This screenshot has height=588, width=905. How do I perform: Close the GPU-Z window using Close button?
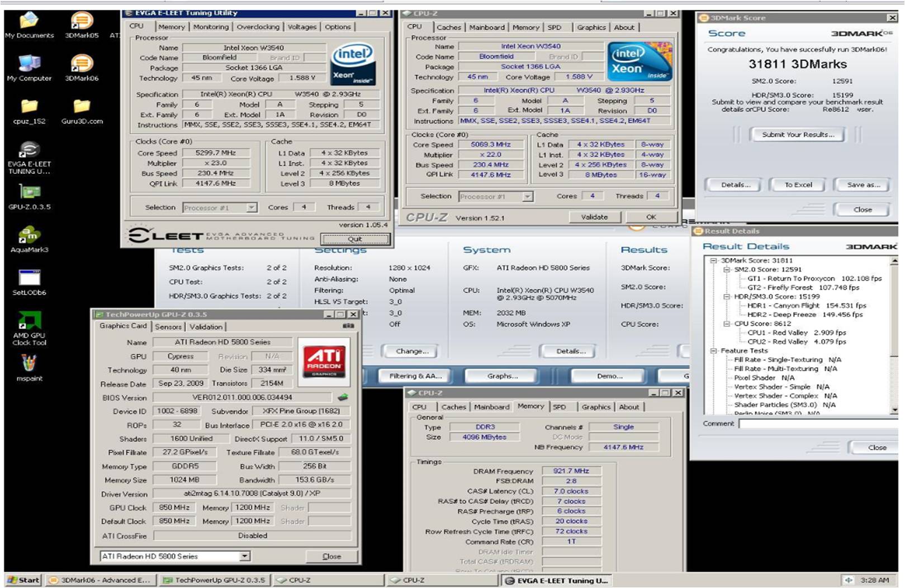click(x=331, y=556)
